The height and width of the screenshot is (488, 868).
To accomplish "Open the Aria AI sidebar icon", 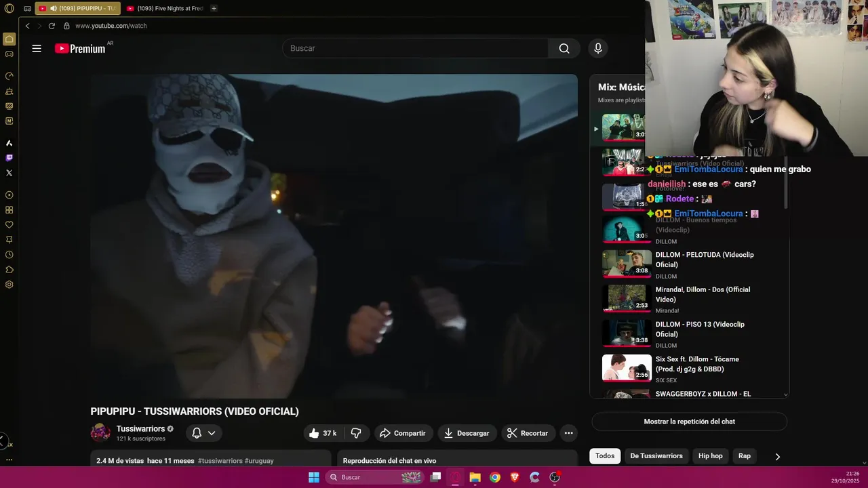I will coord(9,143).
